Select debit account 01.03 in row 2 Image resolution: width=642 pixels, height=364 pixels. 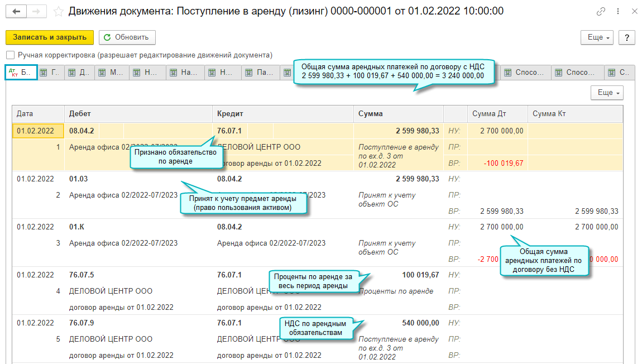78,179
